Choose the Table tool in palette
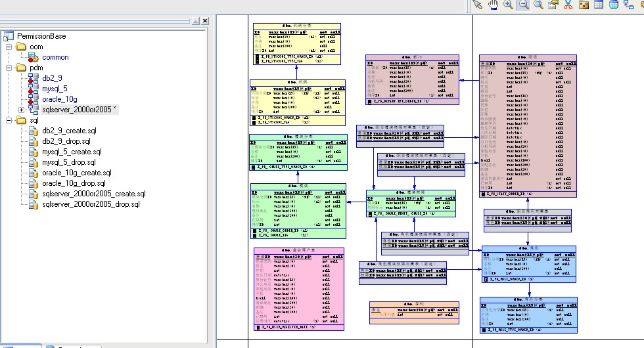The image size is (644, 348). [x=599, y=5]
